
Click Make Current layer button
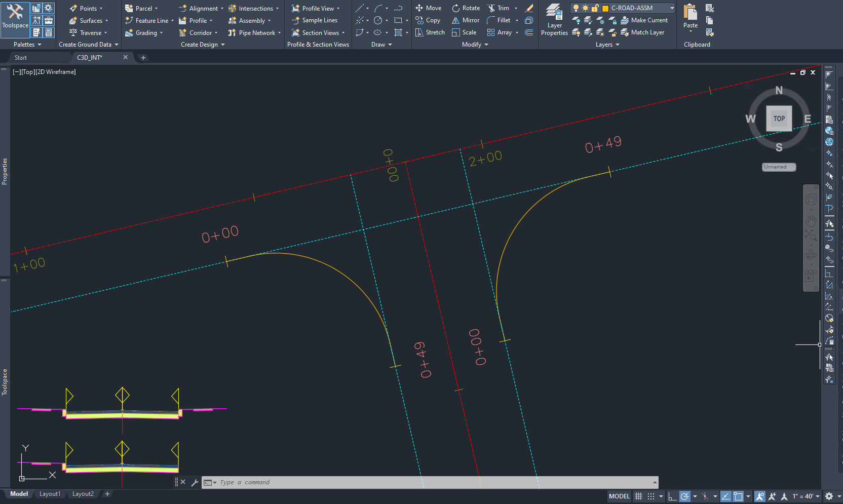click(x=644, y=20)
